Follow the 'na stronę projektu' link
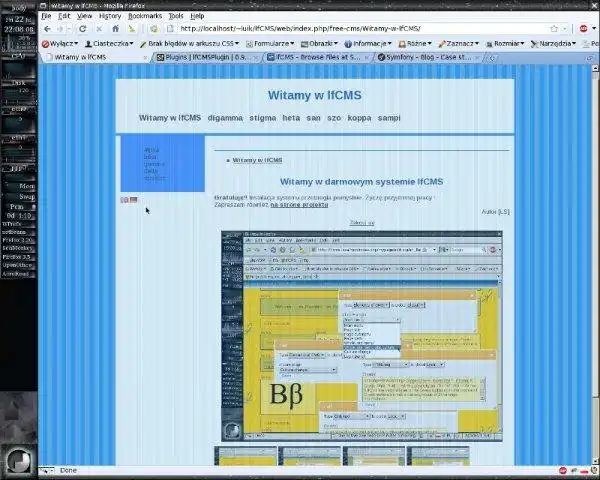The width and height of the screenshot is (600, 480). click(299, 205)
